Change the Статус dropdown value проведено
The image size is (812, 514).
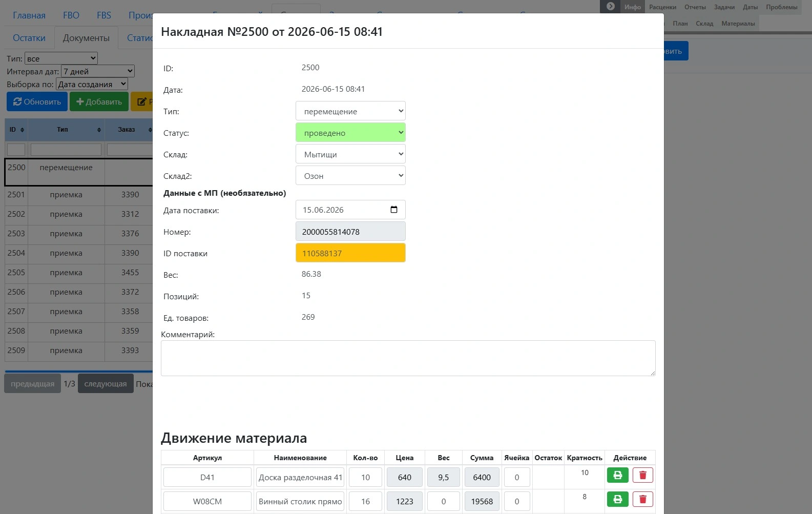(350, 133)
